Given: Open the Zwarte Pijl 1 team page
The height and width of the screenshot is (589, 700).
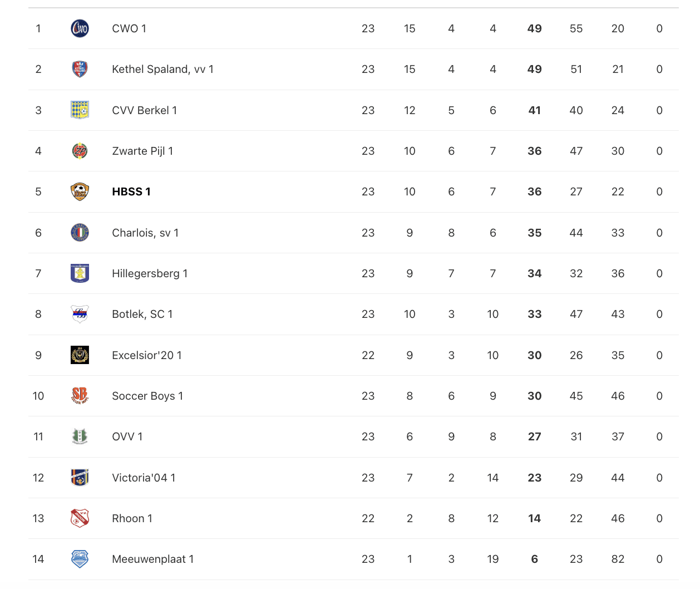Looking at the screenshot, I should click(142, 151).
